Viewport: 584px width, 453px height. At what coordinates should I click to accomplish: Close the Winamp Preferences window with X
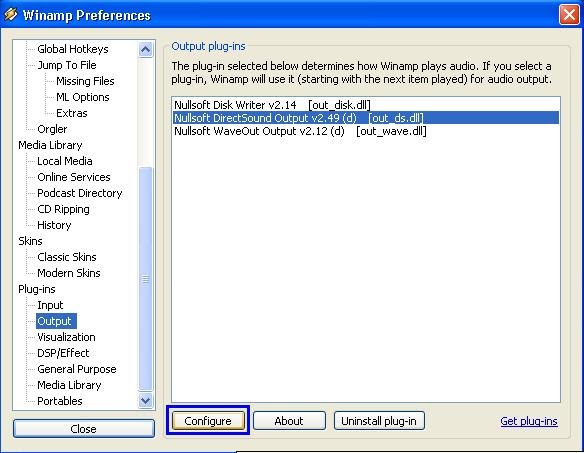[x=569, y=15]
